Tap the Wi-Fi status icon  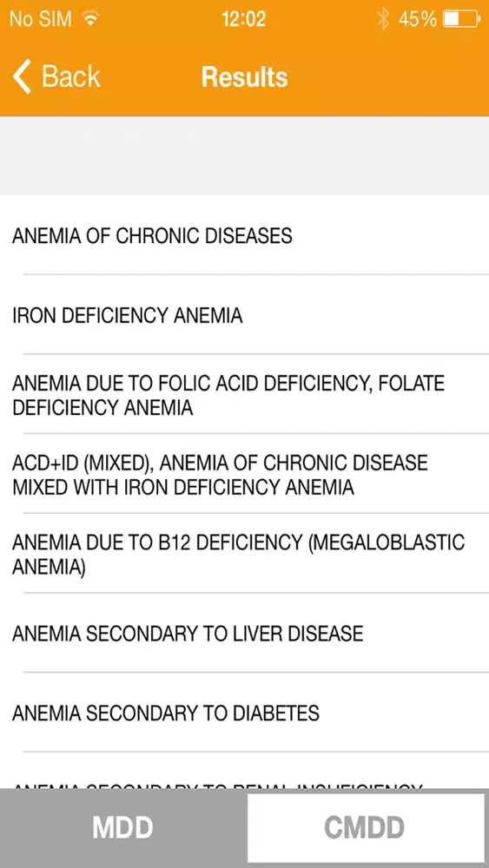(x=90, y=19)
